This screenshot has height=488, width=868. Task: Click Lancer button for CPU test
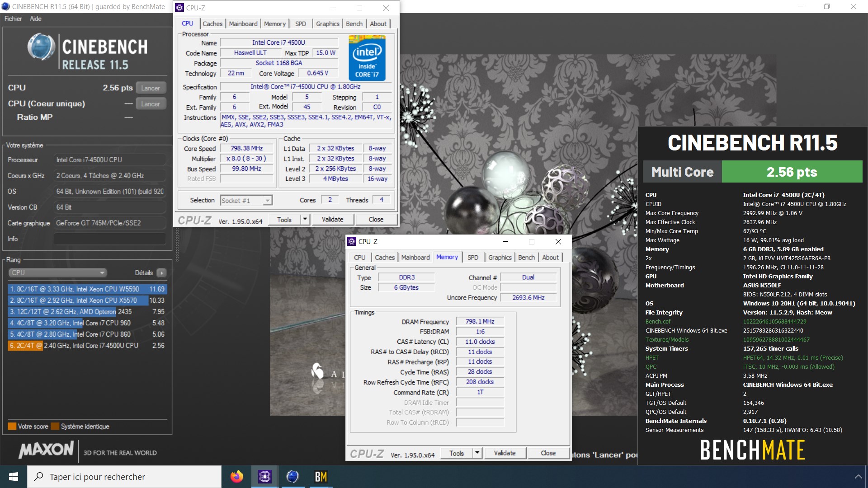click(151, 88)
